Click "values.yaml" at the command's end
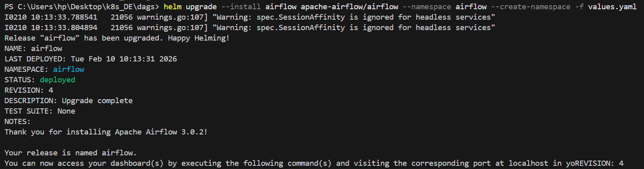 pos(612,7)
